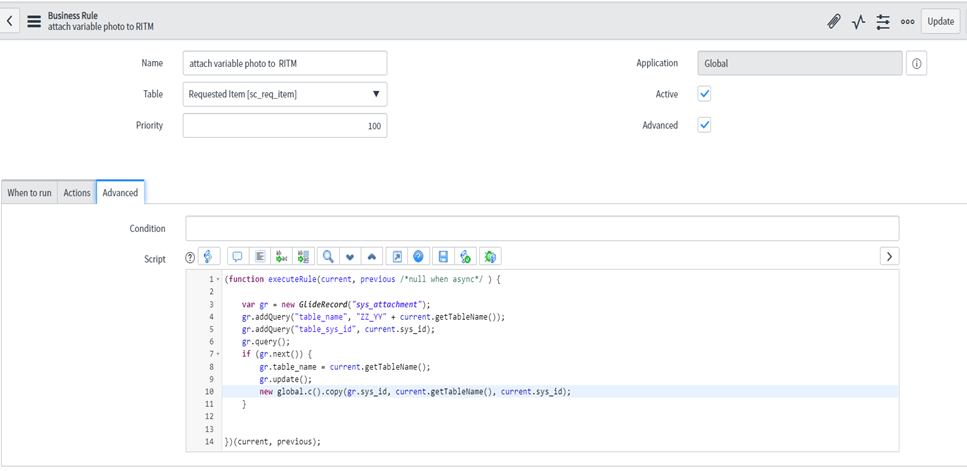Click the Priority field showing 100
This screenshot has width=967, height=471.
pos(285,126)
